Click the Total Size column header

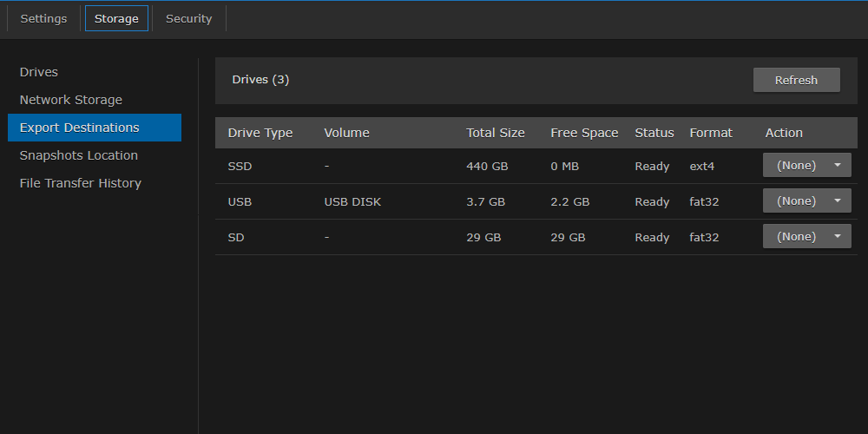pos(496,133)
